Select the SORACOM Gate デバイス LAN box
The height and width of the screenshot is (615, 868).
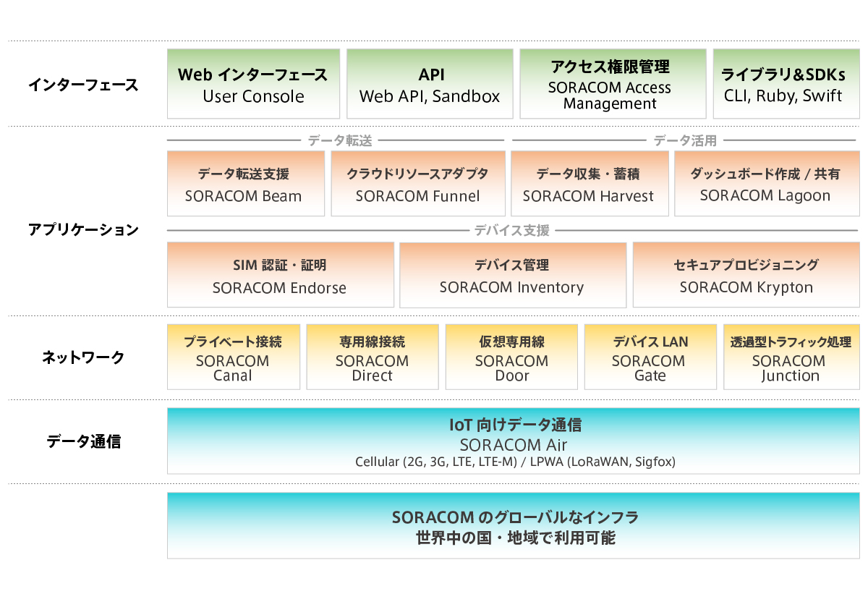650,357
